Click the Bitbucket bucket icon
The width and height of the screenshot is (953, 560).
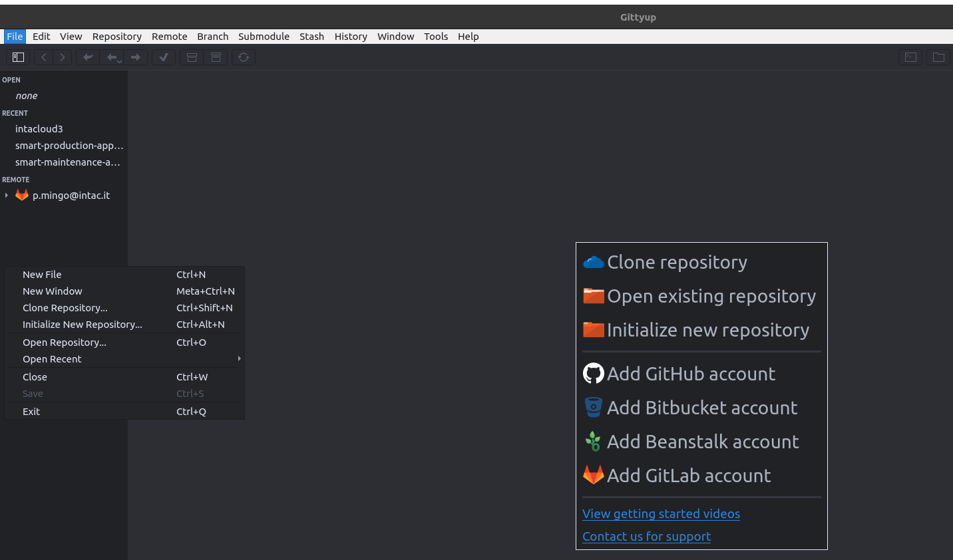pos(593,407)
